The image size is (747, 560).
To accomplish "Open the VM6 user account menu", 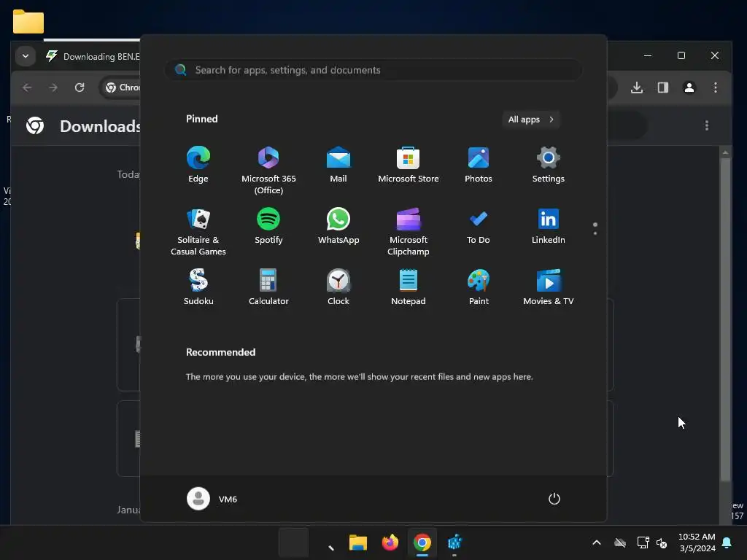I will [212, 499].
